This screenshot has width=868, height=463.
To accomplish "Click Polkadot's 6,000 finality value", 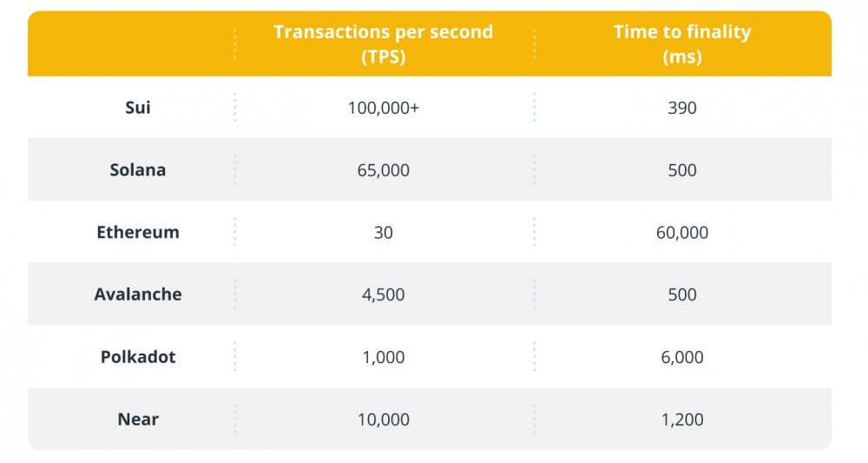I will click(x=682, y=357).
